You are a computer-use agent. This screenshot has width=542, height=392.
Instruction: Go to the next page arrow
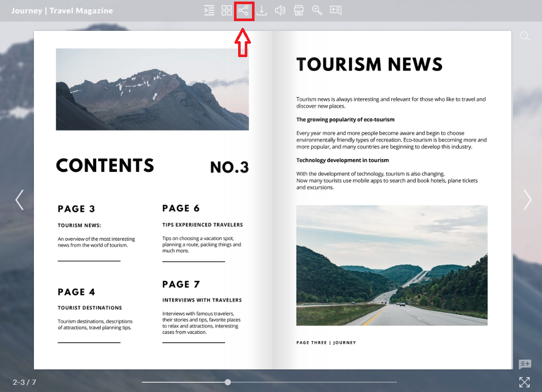click(527, 200)
